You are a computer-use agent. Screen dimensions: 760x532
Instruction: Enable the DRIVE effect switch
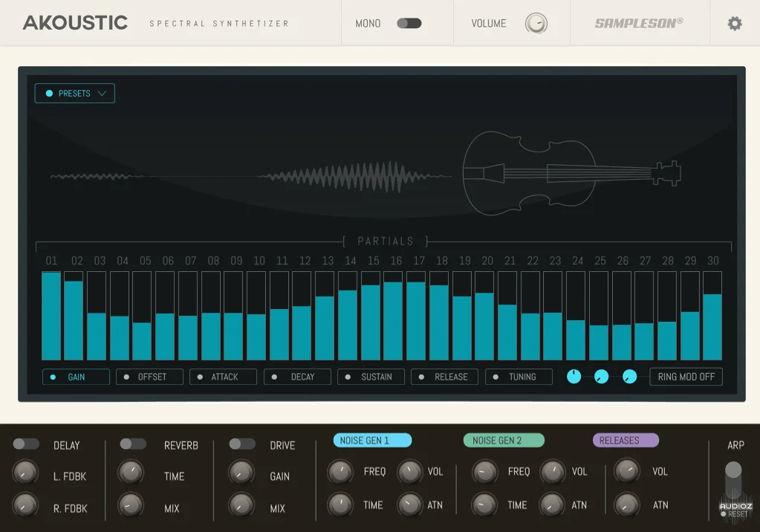tap(242, 444)
